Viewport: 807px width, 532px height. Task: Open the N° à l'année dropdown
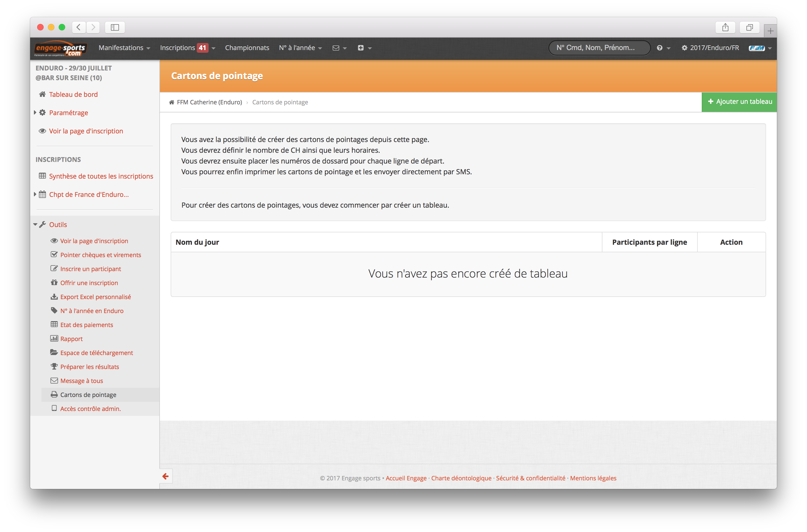300,48
